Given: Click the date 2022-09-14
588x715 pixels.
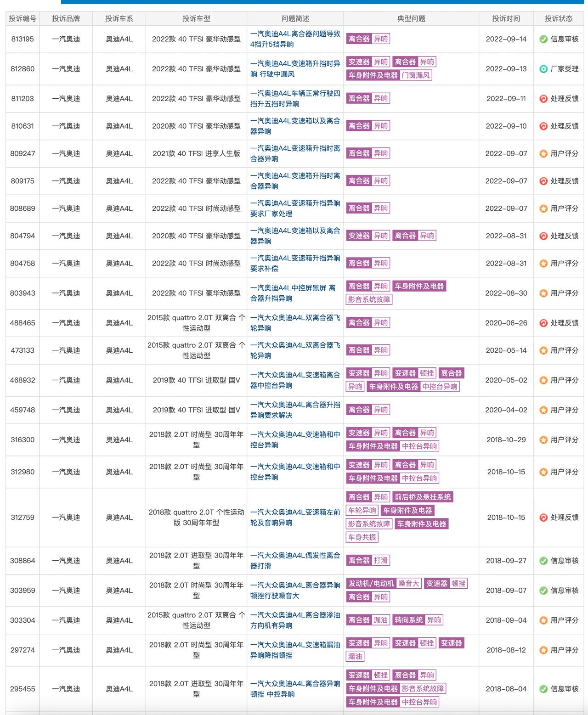Looking at the screenshot, I should (x=506, y=39).
